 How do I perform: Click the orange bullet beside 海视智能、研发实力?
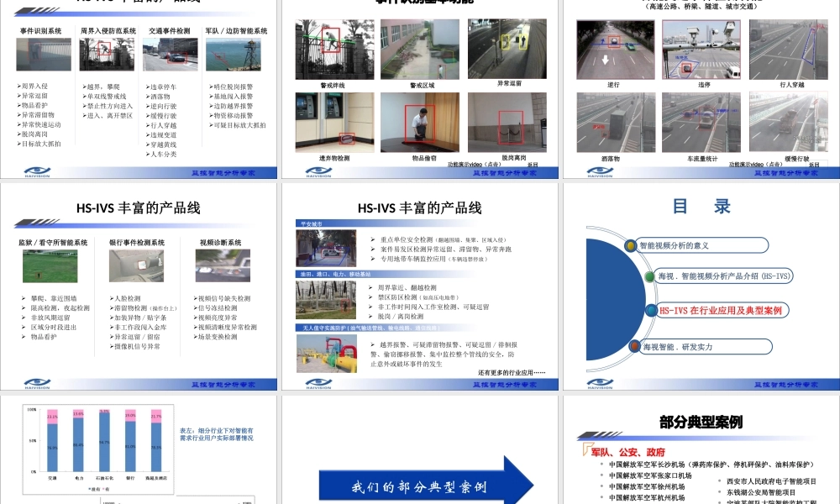(x=634, y=347)
